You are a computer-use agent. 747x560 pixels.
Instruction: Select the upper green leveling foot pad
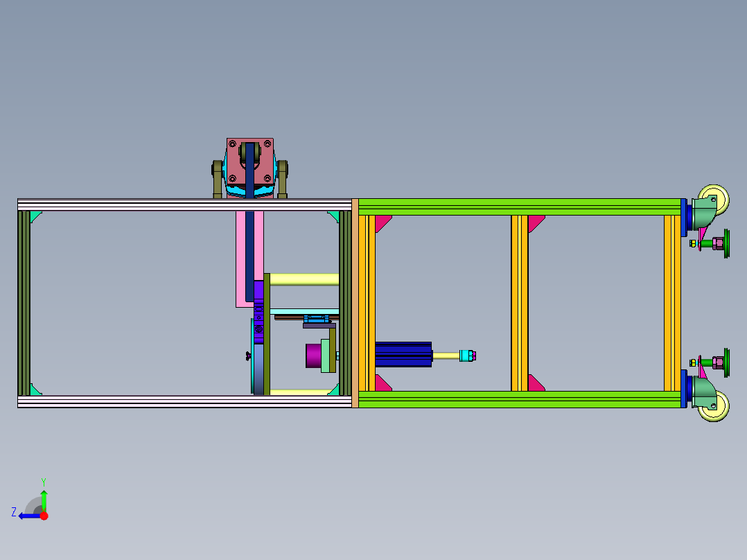[x=726, y=243]
